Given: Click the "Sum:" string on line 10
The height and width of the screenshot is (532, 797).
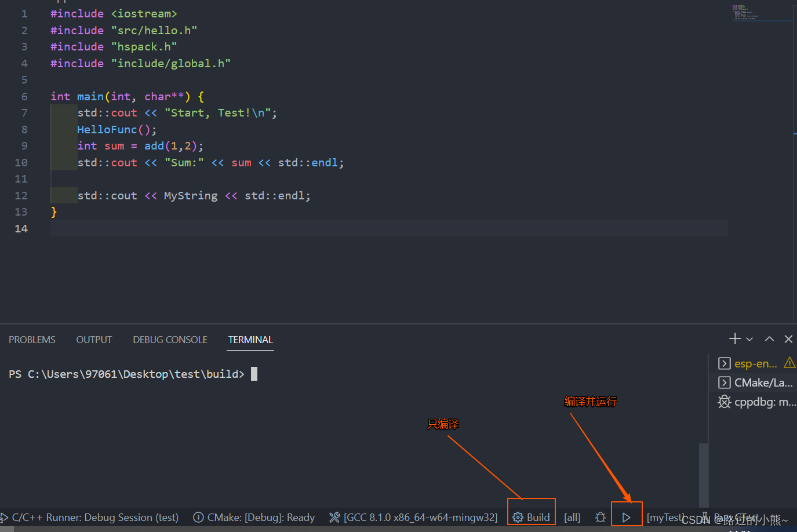Looking at the screenshot, I should pyautogui.click(x=184, y=162).
